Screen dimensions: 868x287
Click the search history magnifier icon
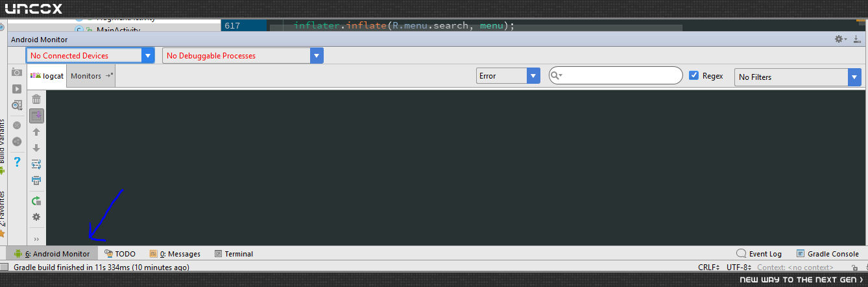click(556, 76)
